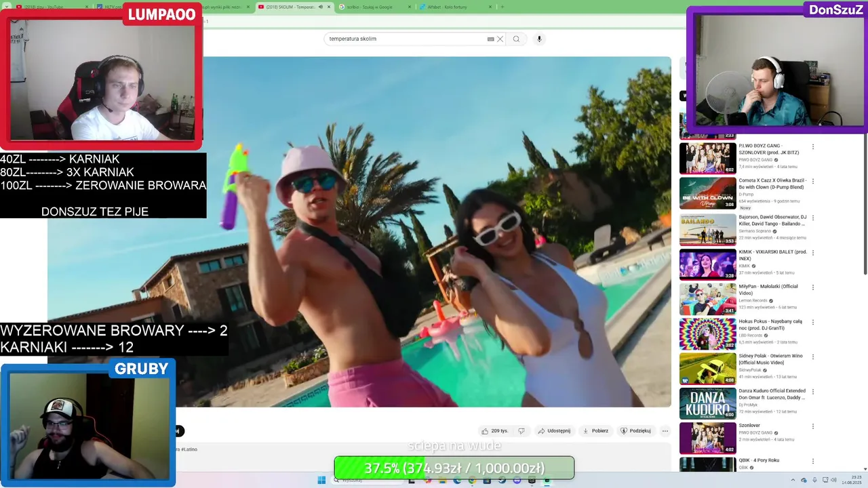Close the Alfabet - Koło fortuny tab
868x488 pixels.
[490, 7]
